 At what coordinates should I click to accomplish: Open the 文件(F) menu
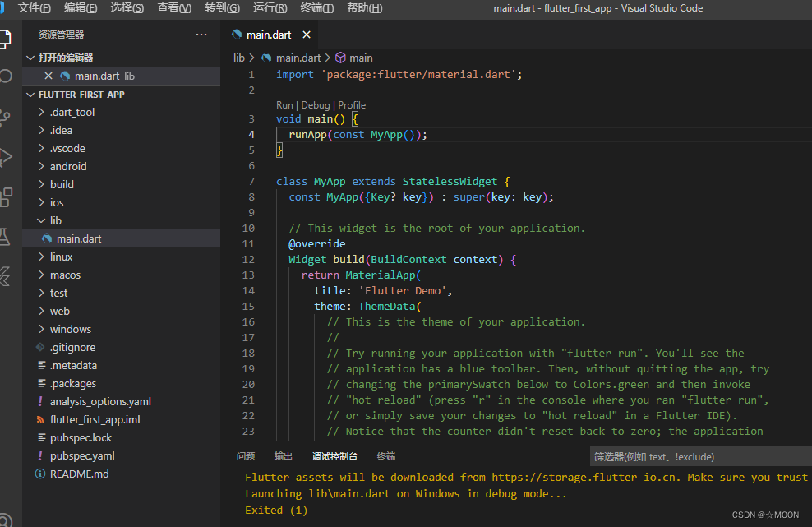(x=35, y=8)
